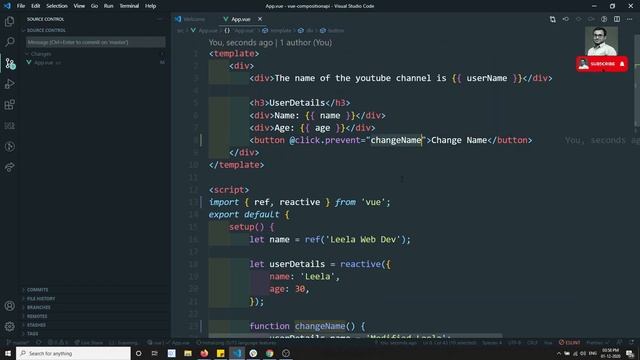Click the GitLens previous revision toolbar icon
Screen dimensions: 640x360
click(x=565, y=19)
